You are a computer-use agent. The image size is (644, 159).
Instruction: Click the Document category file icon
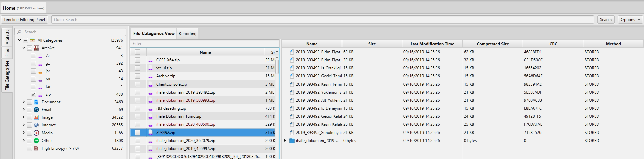(x=36, y=102)
